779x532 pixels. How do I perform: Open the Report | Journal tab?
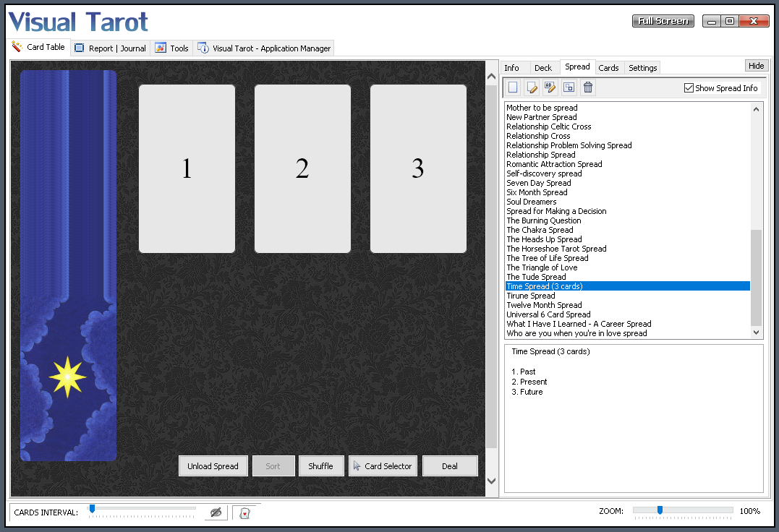pyautogui.click(x=110, y=48)
